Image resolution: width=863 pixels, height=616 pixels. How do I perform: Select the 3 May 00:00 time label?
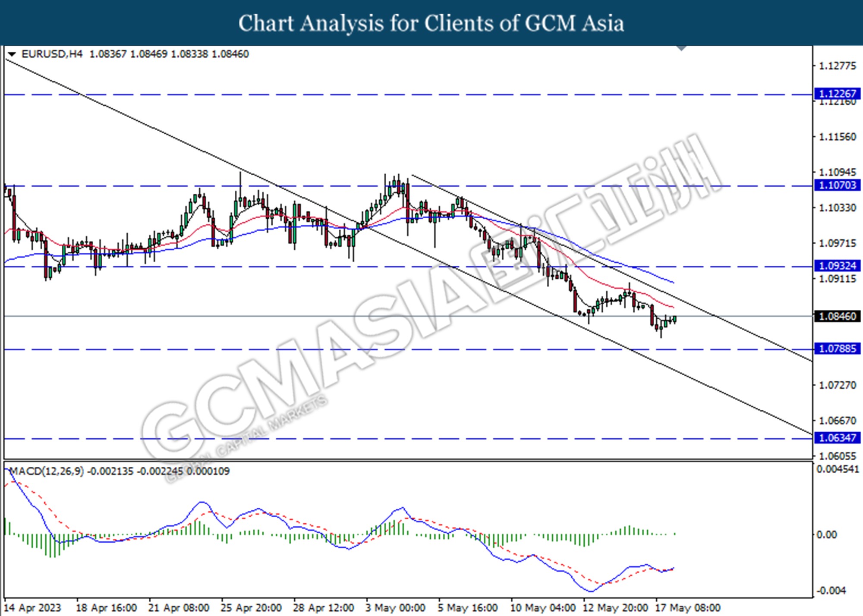coord(396,608)
